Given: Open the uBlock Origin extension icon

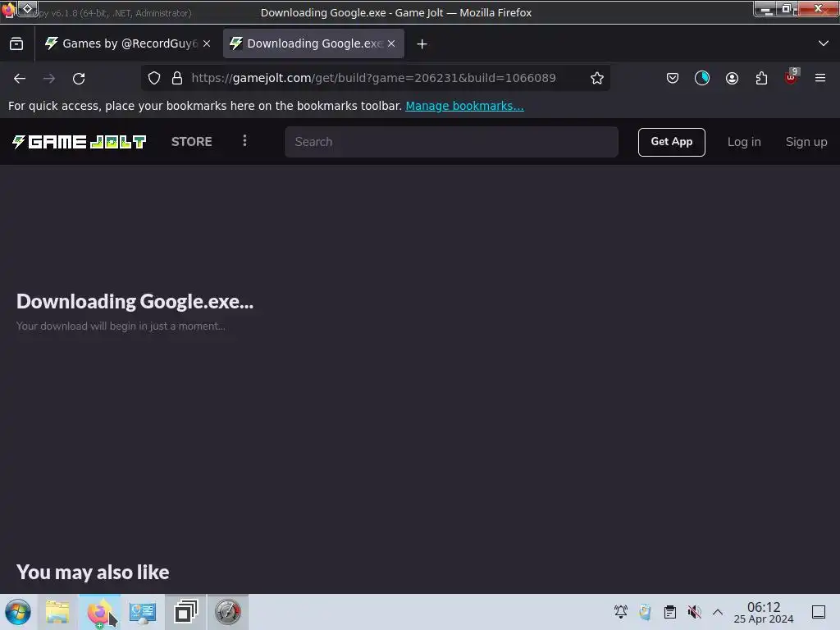Looking at the screenshot, I should pos(792,77).
